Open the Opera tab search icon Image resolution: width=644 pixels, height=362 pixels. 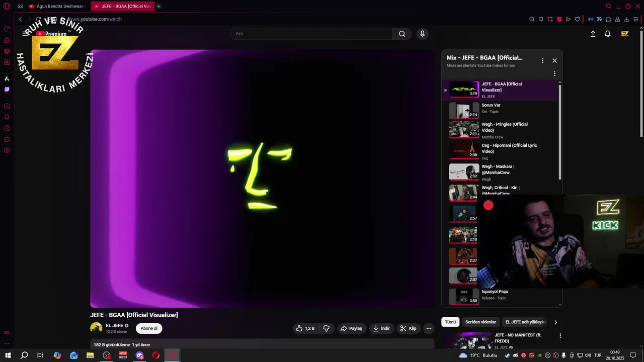(608, 6)
